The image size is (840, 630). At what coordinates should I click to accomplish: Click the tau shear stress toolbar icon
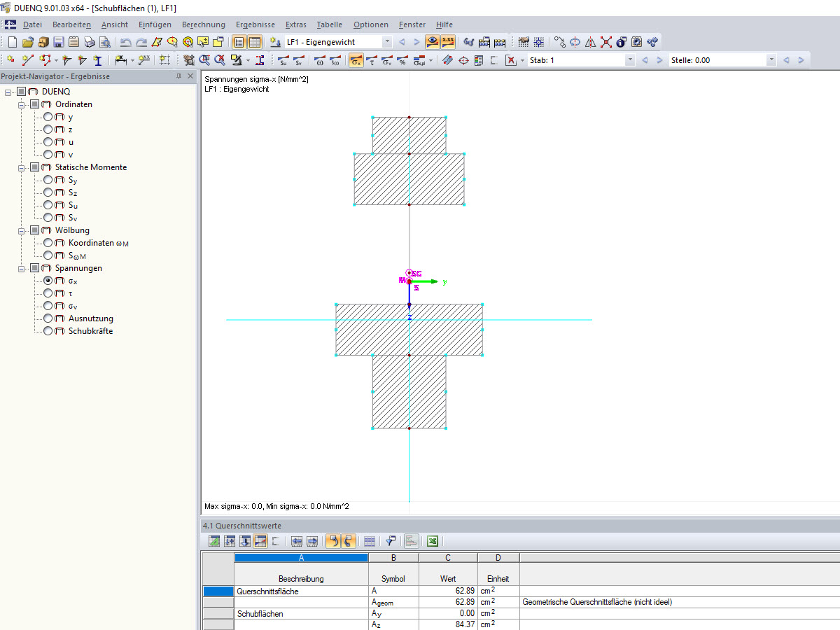[371, 60]
